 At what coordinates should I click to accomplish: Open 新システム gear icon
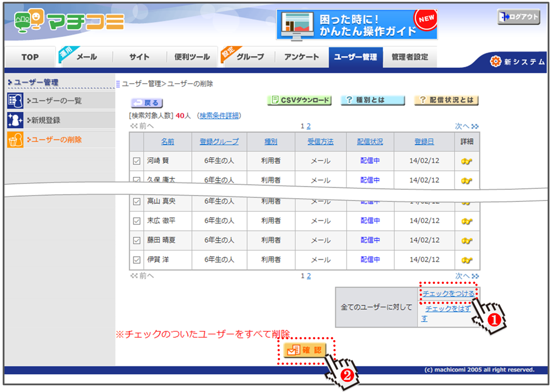point(495,62)
